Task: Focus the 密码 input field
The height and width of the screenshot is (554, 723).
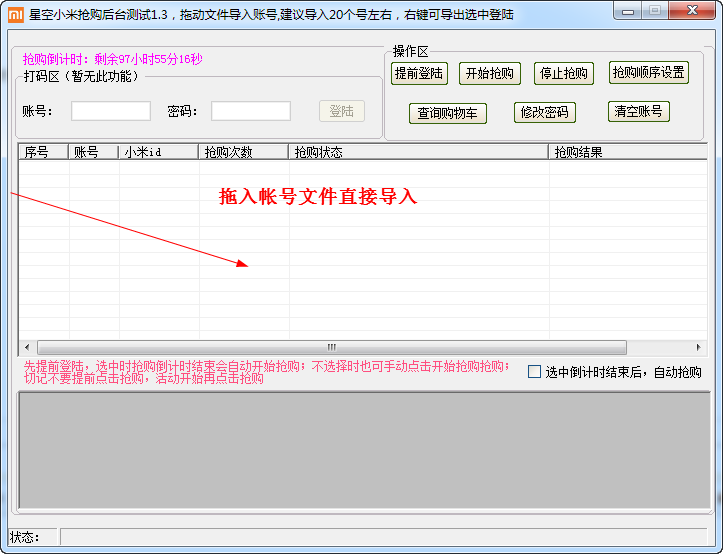Action: pos(251,111)
